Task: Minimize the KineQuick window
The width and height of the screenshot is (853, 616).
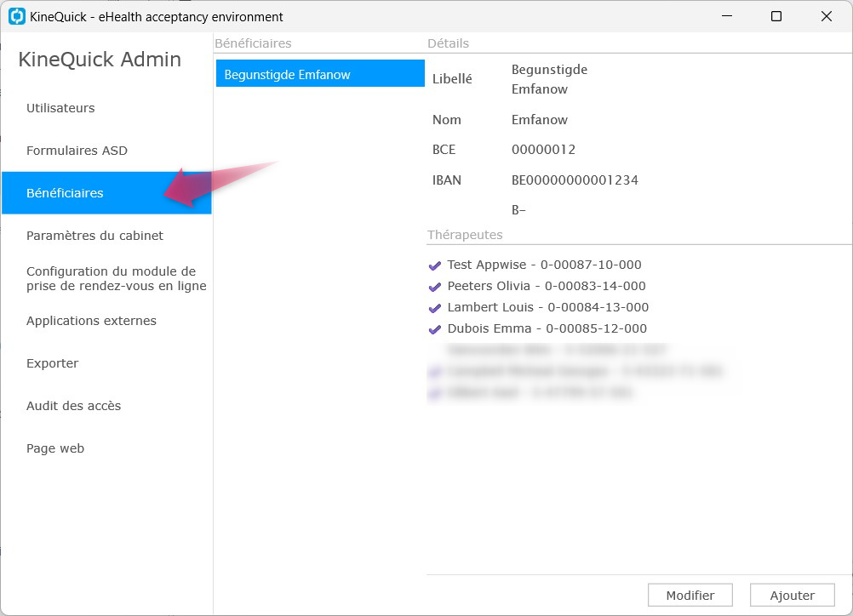Action: click(x=727, y=16)
